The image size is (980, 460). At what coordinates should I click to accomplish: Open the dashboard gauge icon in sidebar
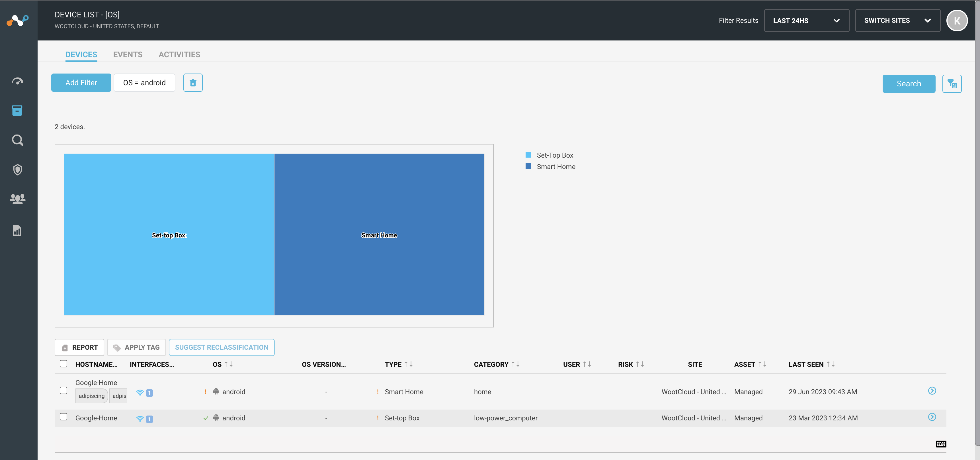point(17,81)
